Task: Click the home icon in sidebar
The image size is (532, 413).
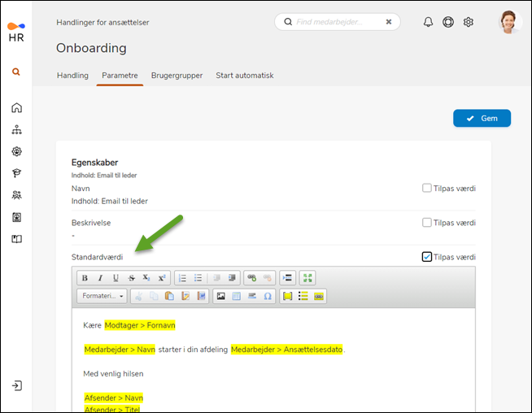Action: click(16, 107)
